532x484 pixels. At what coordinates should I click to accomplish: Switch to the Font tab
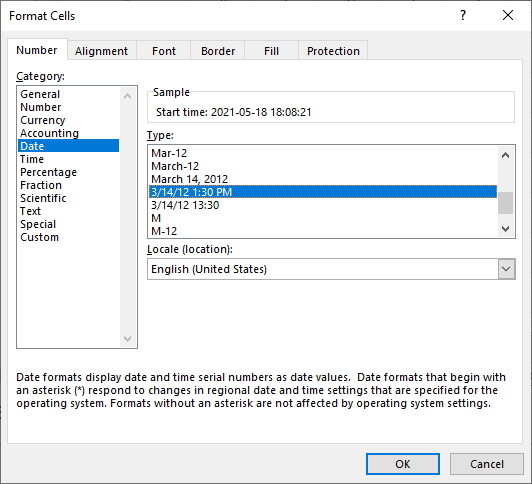pyautogui.click(x=164, y=51)
